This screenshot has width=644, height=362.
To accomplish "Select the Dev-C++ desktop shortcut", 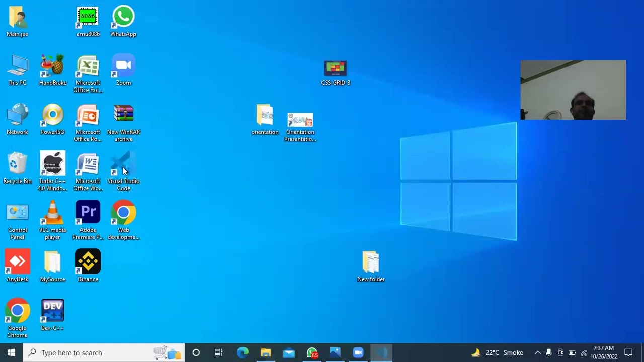I will pos(53,316).
